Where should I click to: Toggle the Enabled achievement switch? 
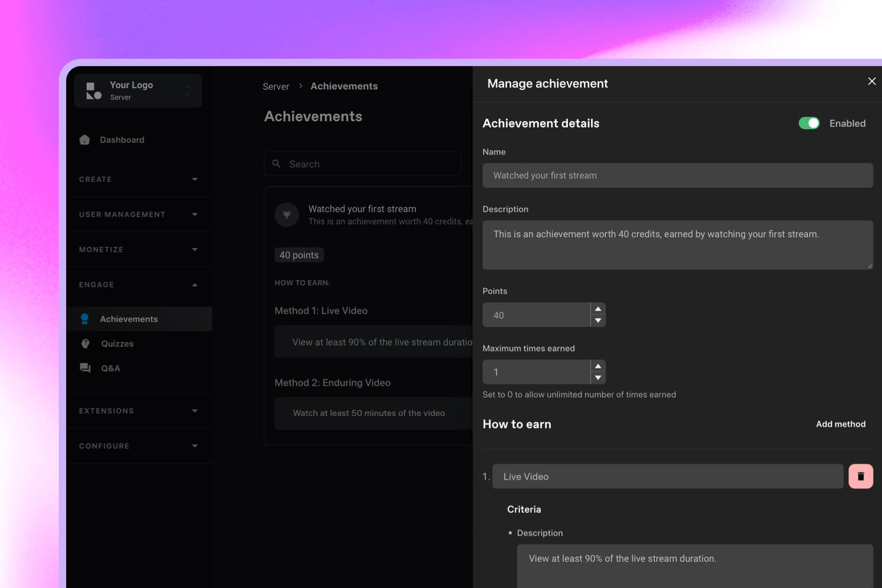click(x=808, y=123)
